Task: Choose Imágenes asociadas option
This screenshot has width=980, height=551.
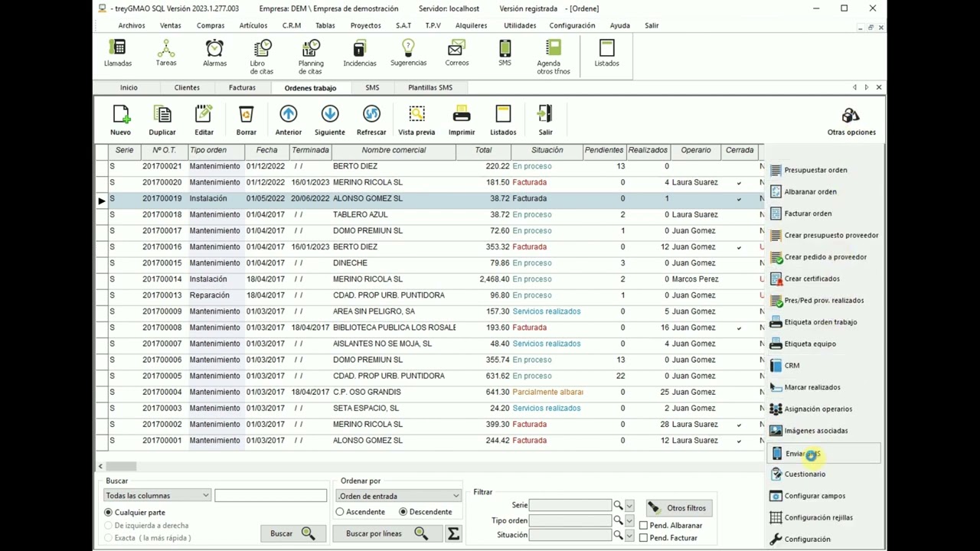Action: (808, 430)
